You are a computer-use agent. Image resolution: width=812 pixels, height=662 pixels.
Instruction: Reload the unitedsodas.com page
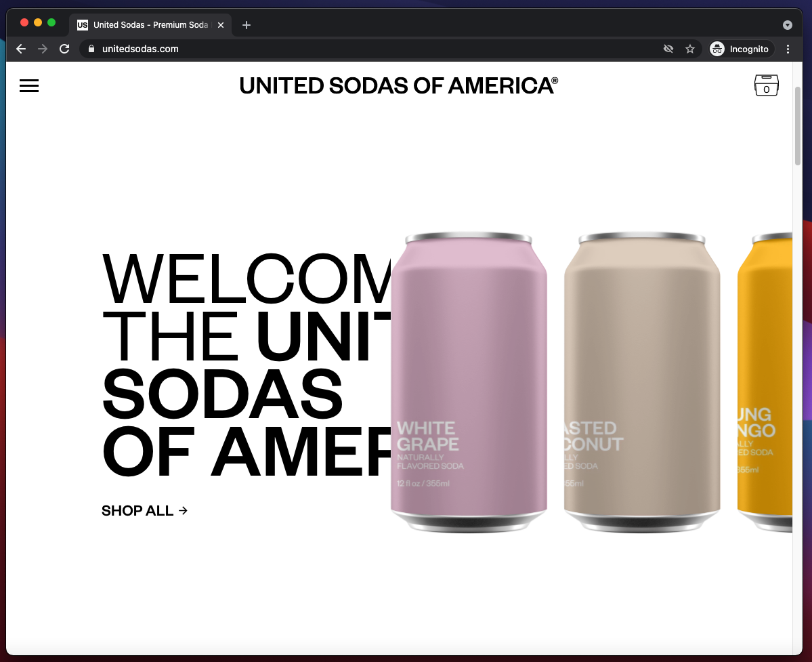pyautogui.click(x=64, y=49)
